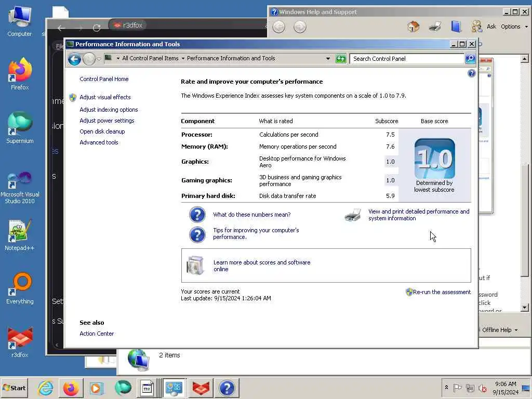Click the Help window scrollbar up arrow
Screen dimensions: 532x399
click(x=525, y=59)
